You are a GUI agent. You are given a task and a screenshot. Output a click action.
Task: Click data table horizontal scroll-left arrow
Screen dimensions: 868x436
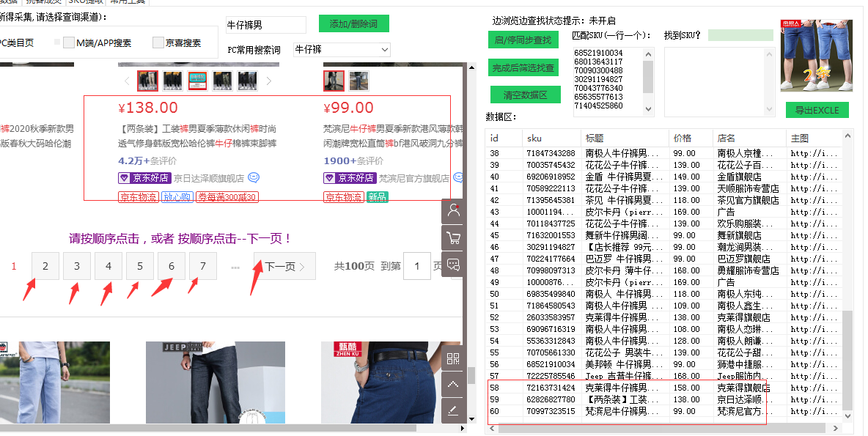tap(493, 428)
